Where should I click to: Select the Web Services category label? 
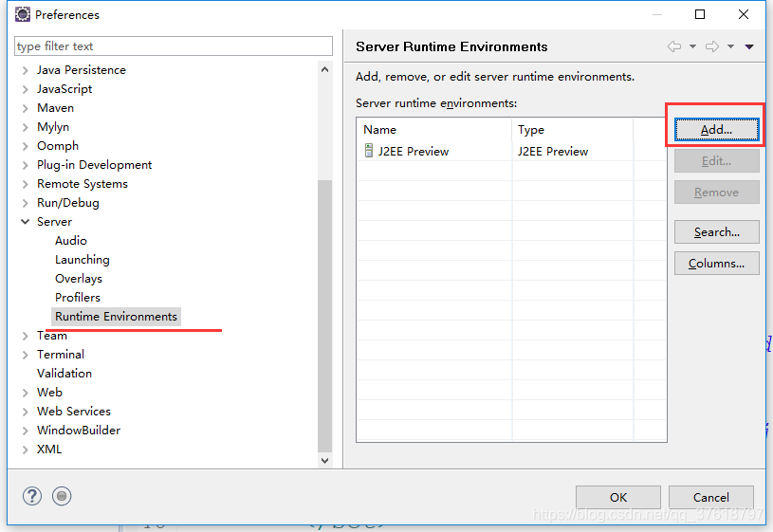pyautogui.click(x=73, y=412)
